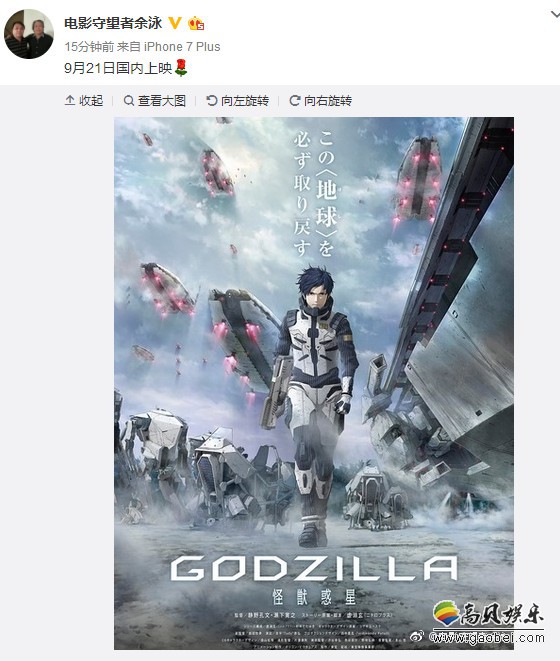
Task: View large image via 查看大图
Action: pos(154,100)
